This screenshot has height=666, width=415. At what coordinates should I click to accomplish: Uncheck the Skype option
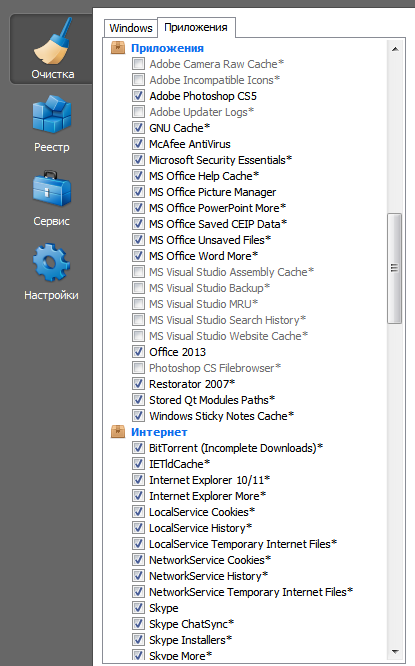point(138,608)
